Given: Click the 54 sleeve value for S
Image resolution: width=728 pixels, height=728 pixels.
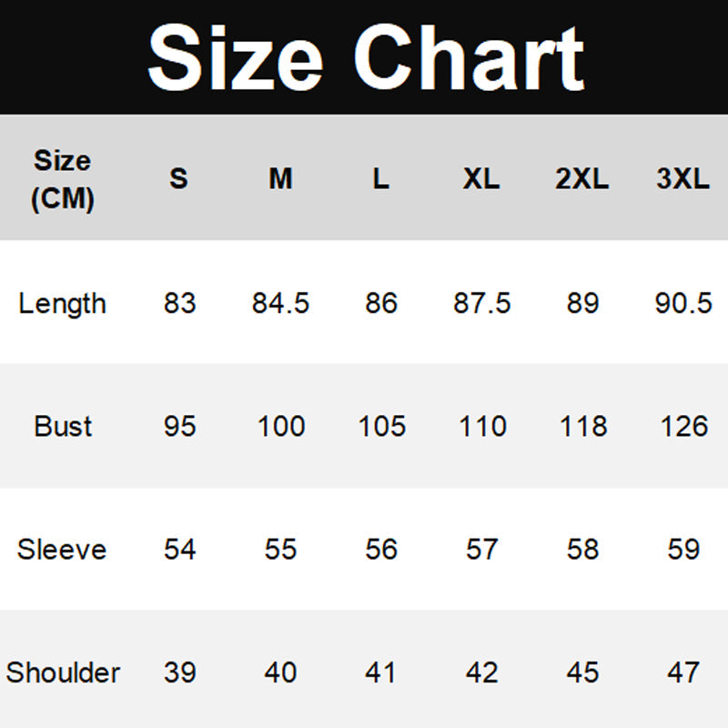Looking at the screenshot, I should [179, 550].
